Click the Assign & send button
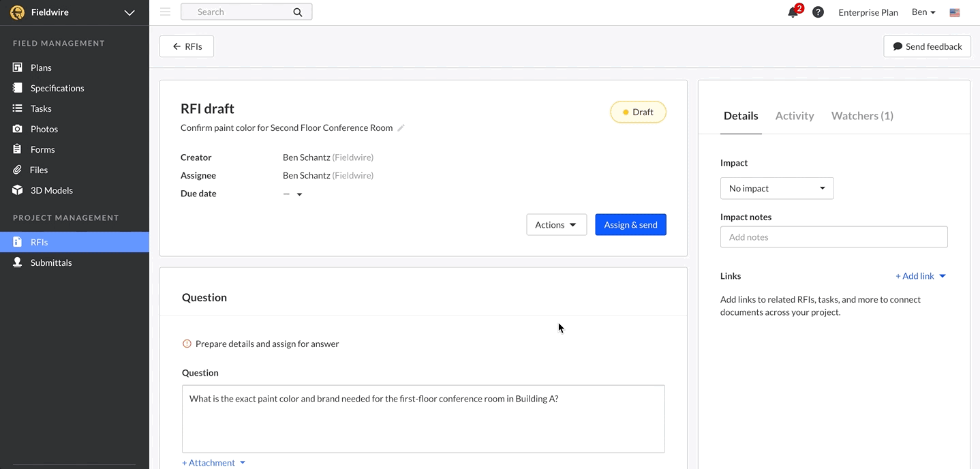This screenshot has width=980, height=469. click(630, 225)
